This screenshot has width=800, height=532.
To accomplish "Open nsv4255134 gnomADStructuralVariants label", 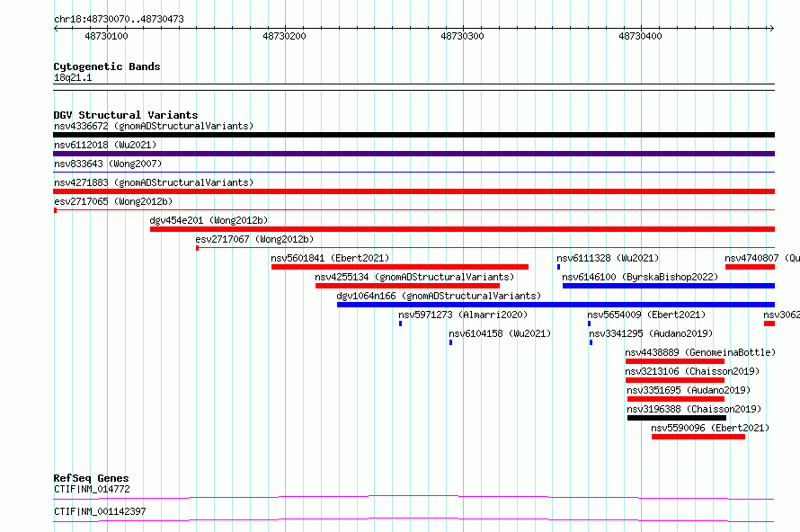I will [414, 277].
